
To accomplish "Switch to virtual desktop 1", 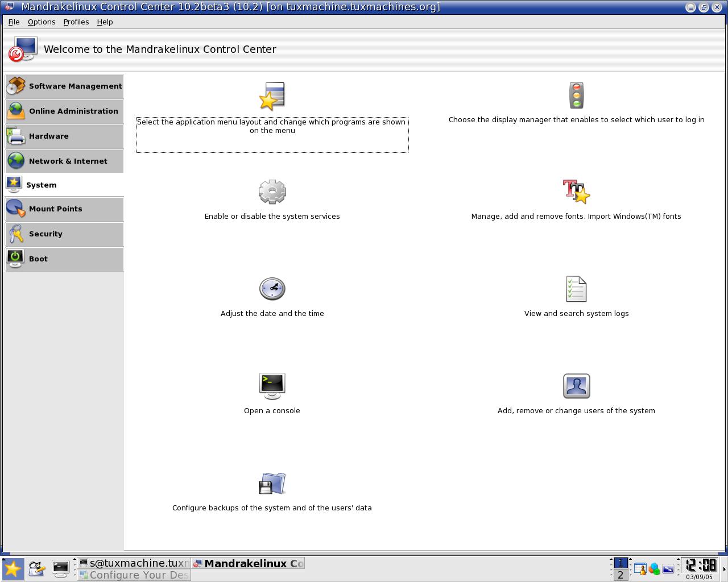I will coord(621,563).
